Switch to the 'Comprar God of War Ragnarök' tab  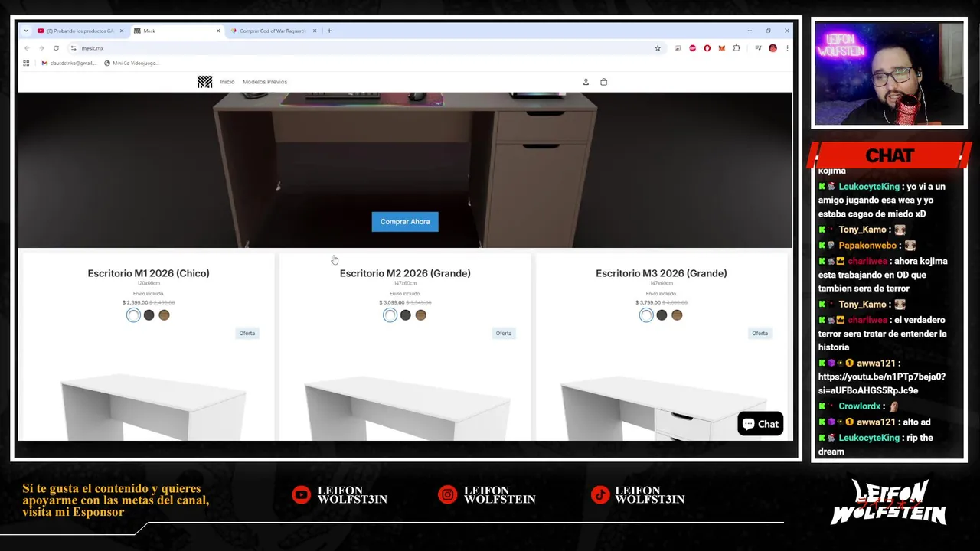click(x=272, y=31)
